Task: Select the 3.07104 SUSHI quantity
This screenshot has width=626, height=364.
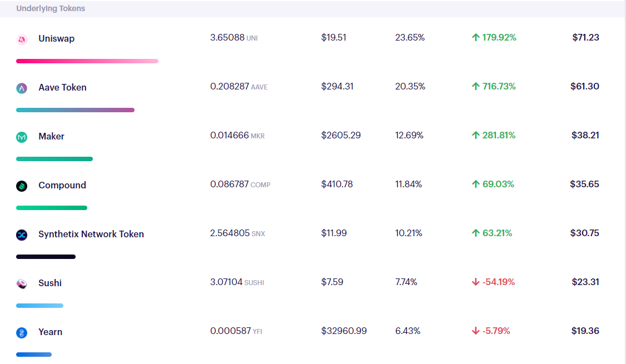Action: click(x=237, y=282)
